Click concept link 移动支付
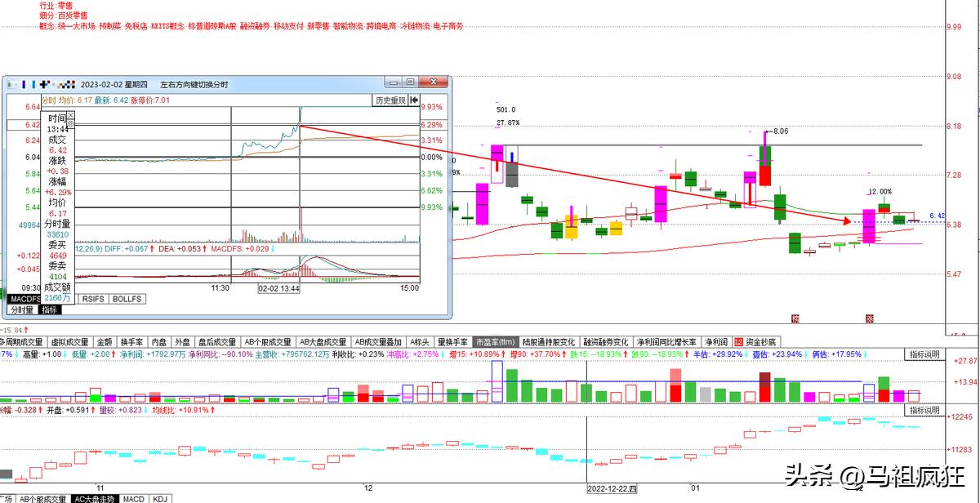Screen dimensions: 980x503 coord(288,26)
